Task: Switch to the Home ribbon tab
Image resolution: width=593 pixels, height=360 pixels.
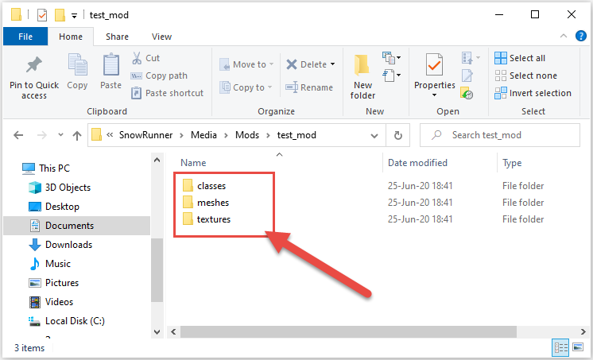Action: click(71, 37)
